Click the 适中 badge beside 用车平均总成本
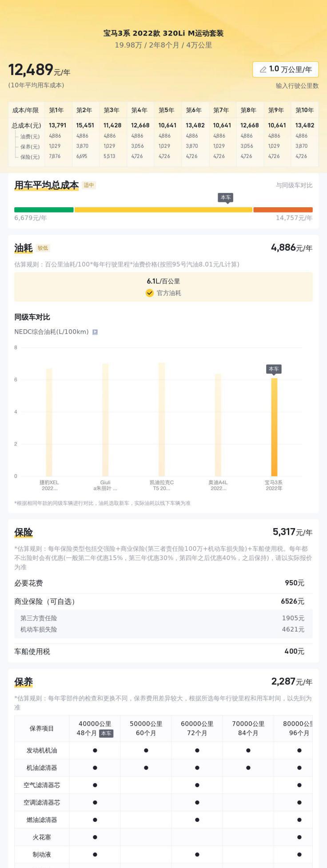The height and width of the screenshot is (868, 327). 89,185
